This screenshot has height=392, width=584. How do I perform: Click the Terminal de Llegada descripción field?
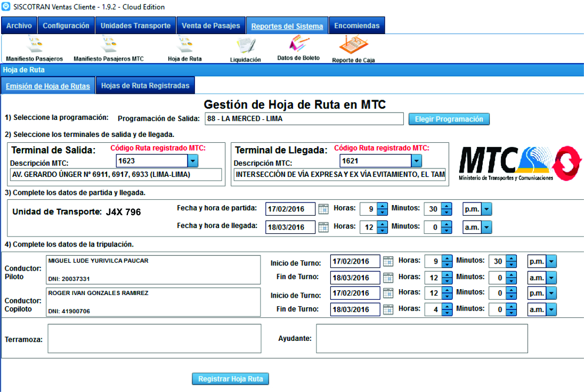339,175
